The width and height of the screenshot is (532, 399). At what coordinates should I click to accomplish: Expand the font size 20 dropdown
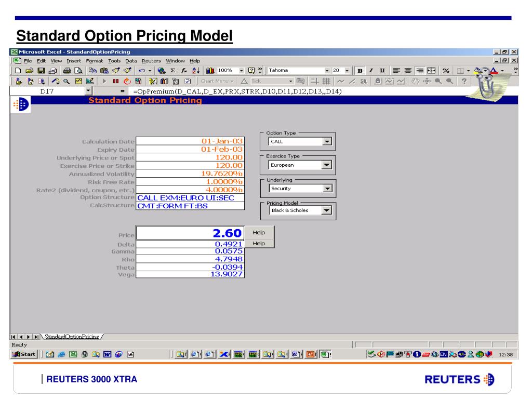(x=347, y=70)
